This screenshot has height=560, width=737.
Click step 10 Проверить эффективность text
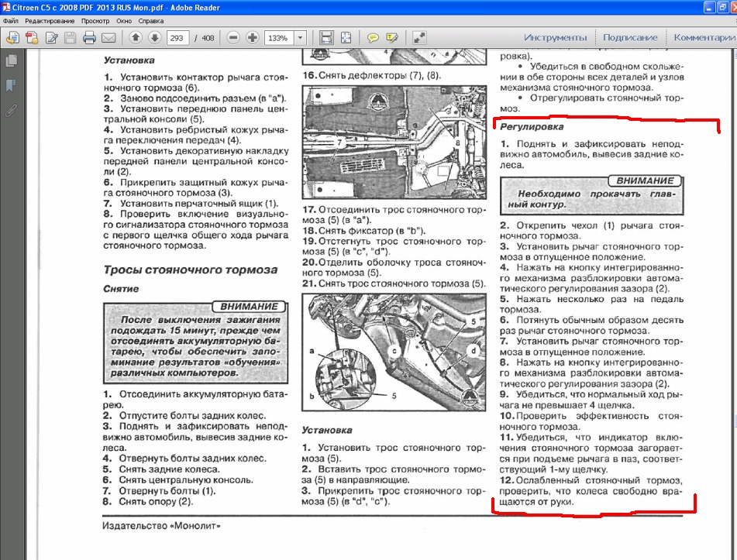(x=591, y=421)
